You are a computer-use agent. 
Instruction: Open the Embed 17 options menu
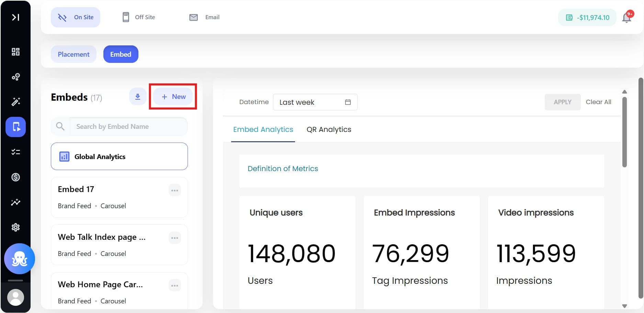[174, 190]
